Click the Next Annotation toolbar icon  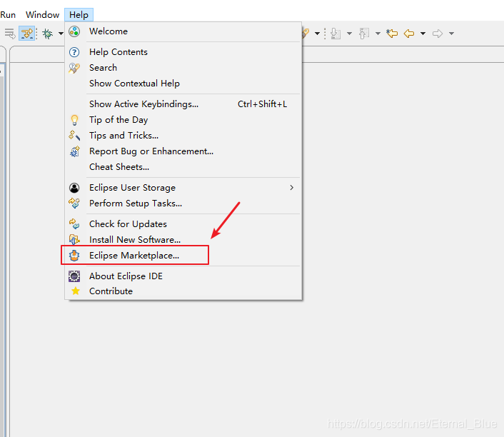[x=336, y=34]
